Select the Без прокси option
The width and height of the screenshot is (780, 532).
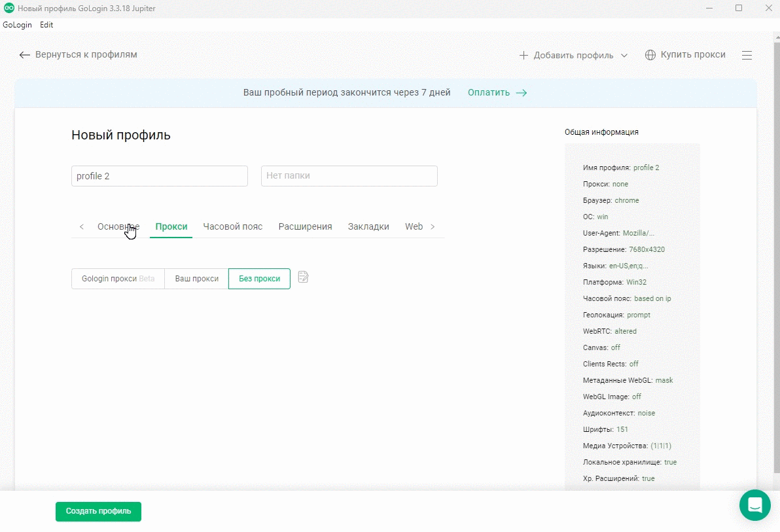click(x=259, y=279)
